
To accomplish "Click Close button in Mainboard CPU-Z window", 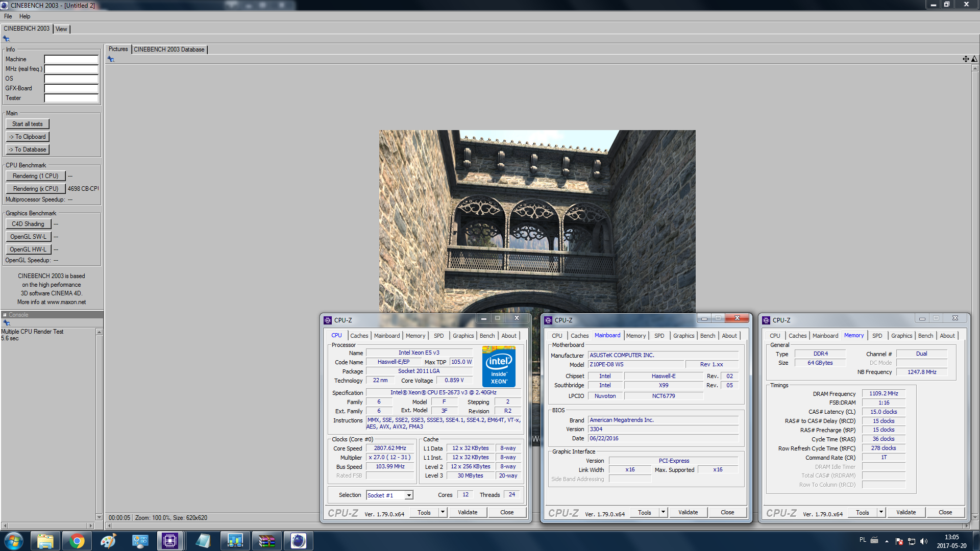I will click(727, 512).
